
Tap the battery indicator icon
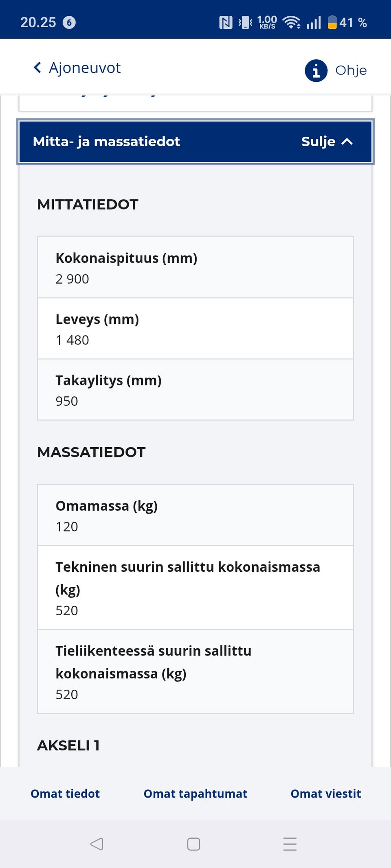(x=332, y=22)
